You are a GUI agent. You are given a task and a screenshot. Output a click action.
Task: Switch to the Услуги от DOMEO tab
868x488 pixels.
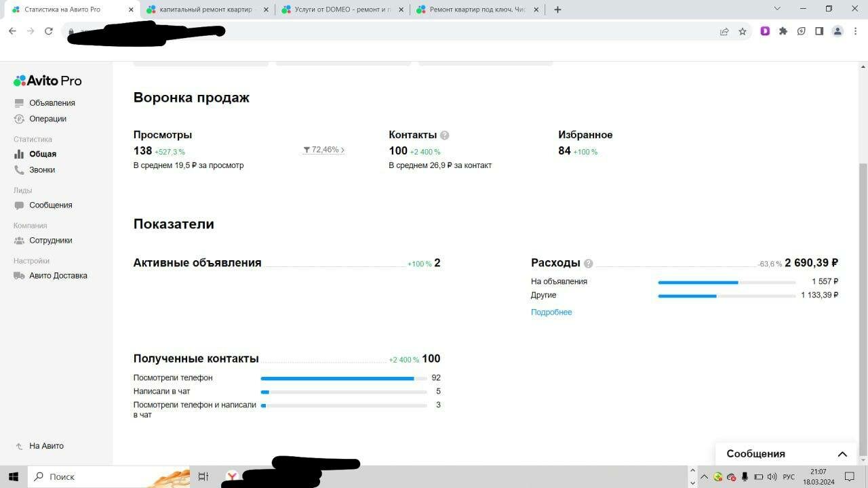tap(342, 9)
